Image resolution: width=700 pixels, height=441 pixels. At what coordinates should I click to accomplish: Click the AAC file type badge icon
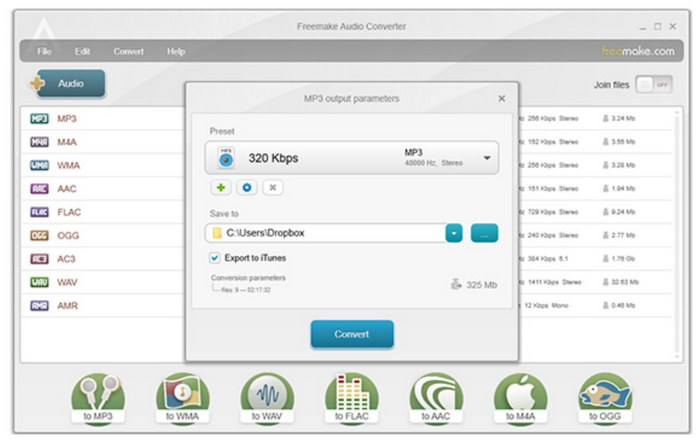coord(39,189)
